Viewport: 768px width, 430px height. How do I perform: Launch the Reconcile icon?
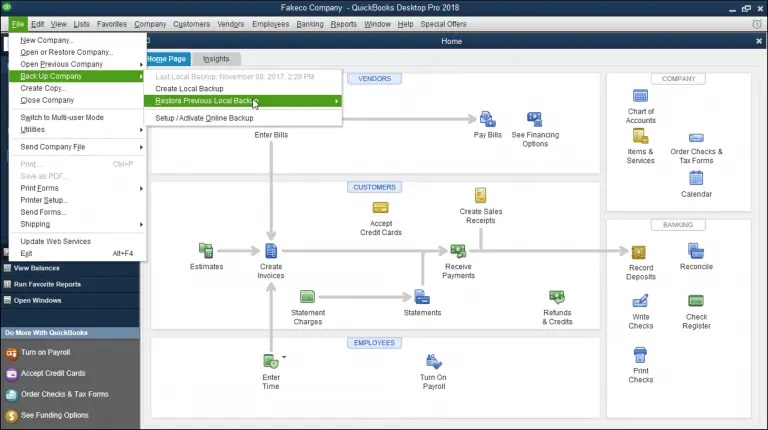coord(696,251)
